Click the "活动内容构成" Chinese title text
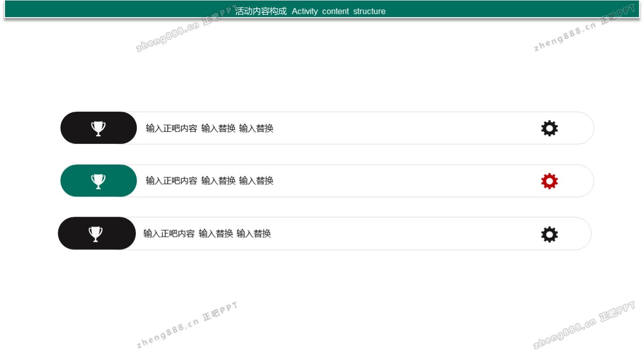This screenshot has height=362, width=644. pyautogui.click(x=261, y=11)
